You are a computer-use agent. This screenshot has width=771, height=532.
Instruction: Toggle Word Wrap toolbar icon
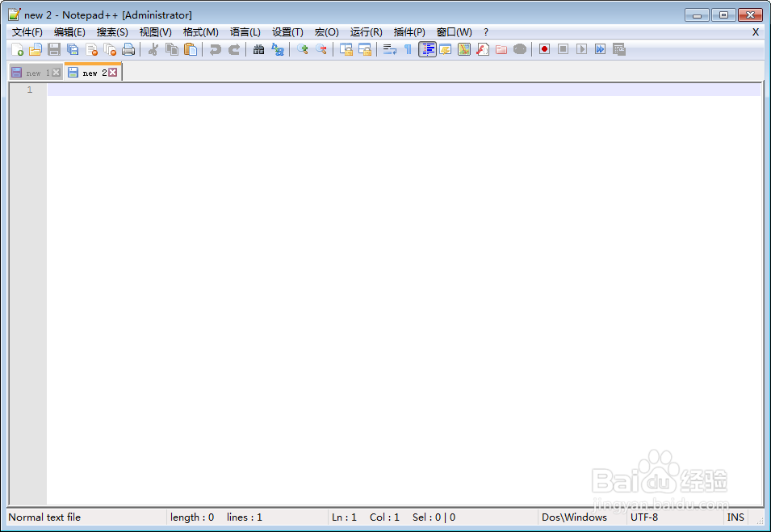[389, 49]
